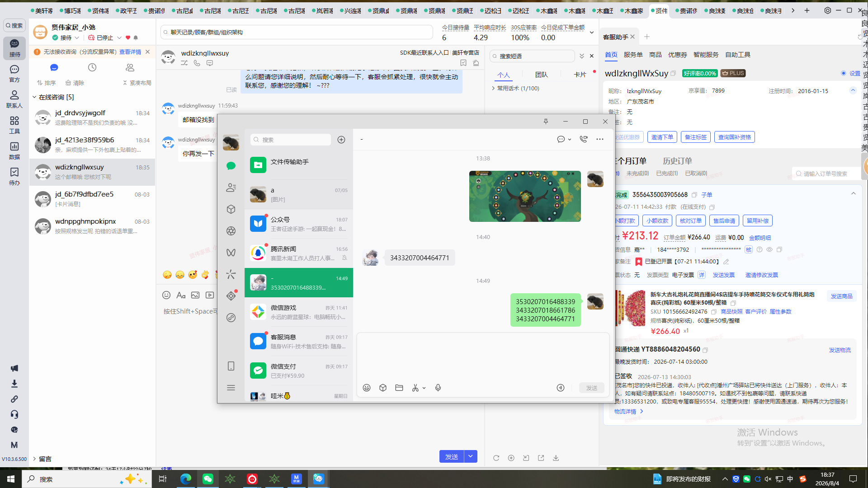Image resolution: width=868 pixels, height=488 pixels.
Task: Open the WeChat mini programs icon with red dot
Action: tap(231, 296)
